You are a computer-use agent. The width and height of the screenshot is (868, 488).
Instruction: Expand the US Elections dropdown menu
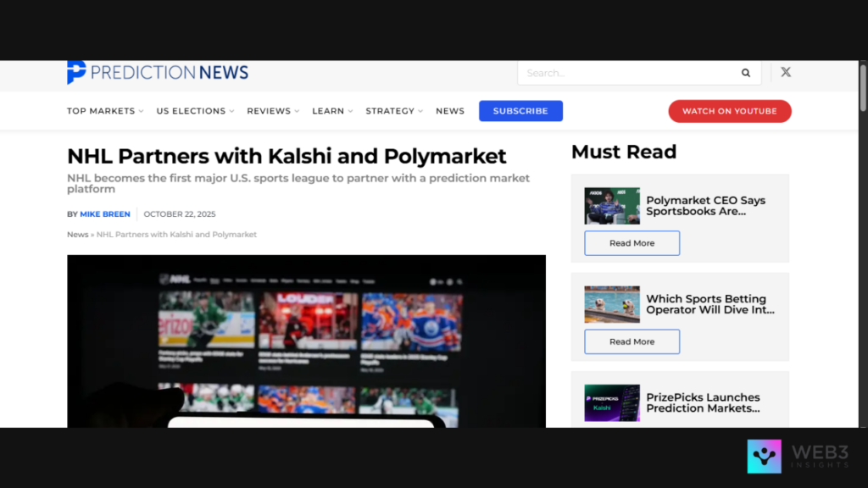[196, 111]
